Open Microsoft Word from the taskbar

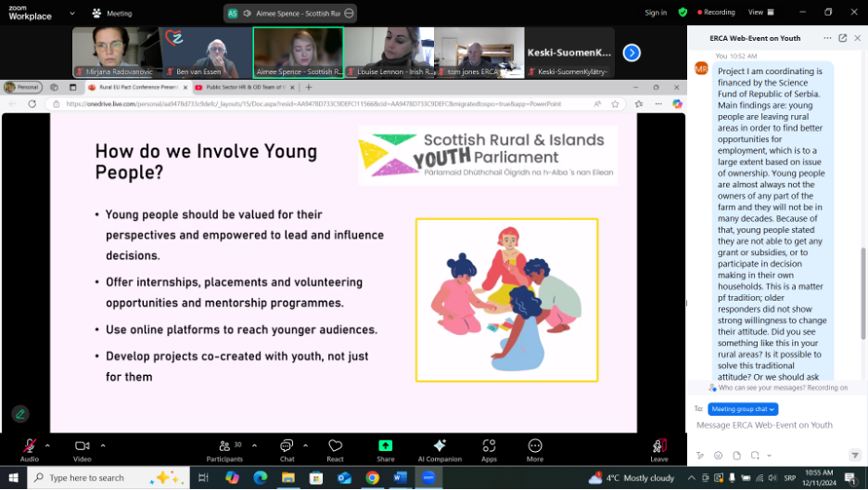[x=400, y=478]
